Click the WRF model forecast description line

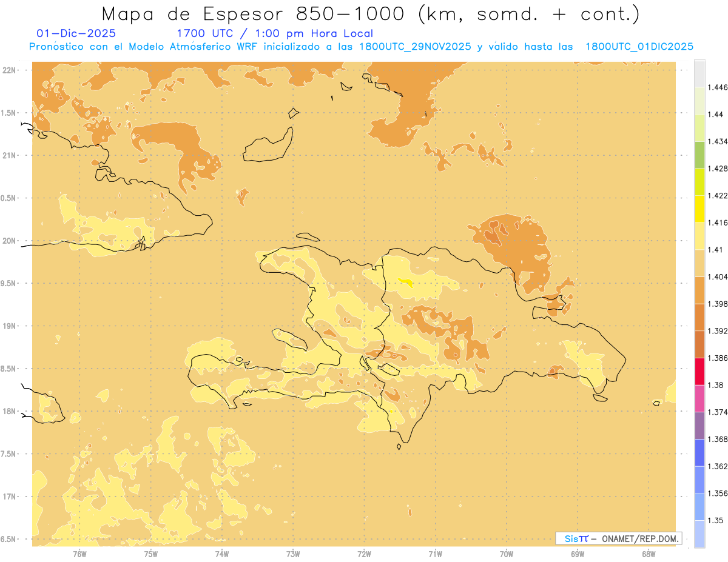pos(361,47)
